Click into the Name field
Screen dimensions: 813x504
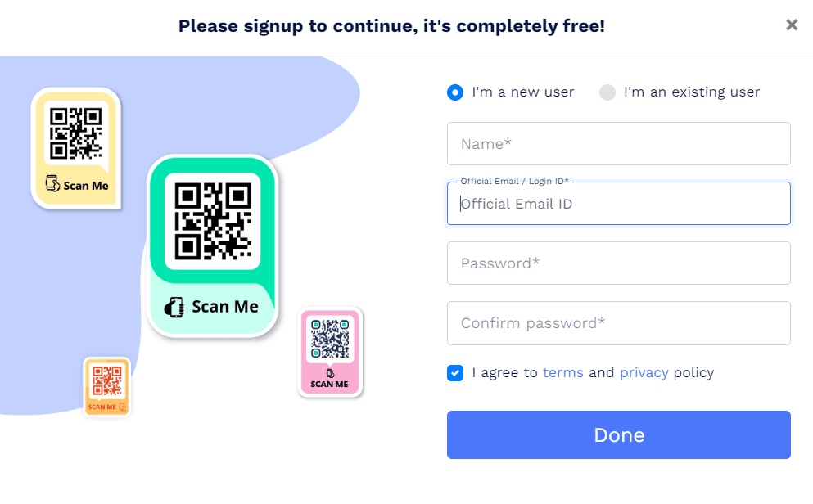click(618, 142)
